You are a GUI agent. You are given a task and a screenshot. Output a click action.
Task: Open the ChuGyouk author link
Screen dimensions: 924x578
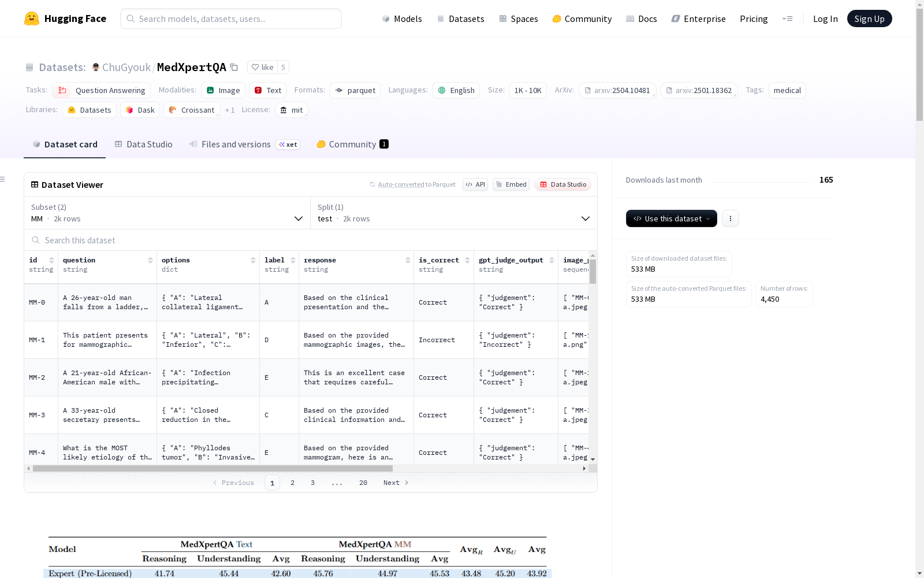pyautogui.click(x=126, y=67)
